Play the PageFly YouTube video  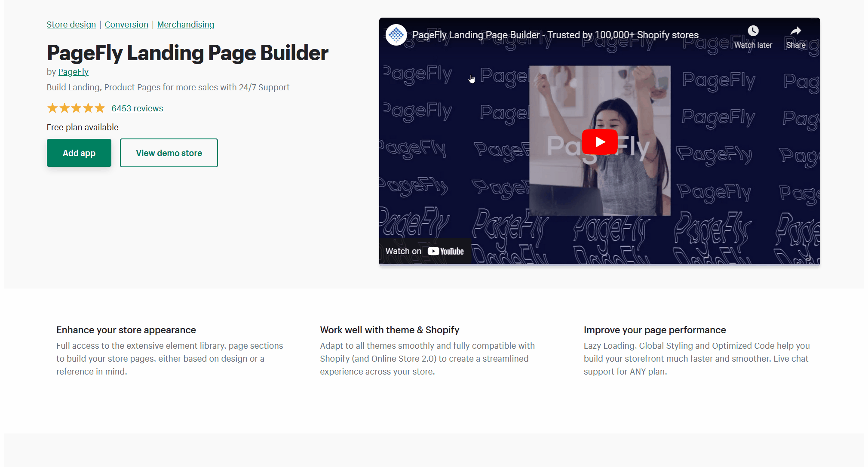[x=599, y=141]
